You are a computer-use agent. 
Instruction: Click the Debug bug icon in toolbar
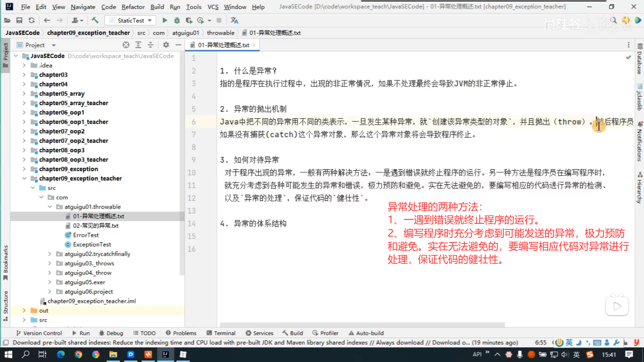click(x=177, y=20)
